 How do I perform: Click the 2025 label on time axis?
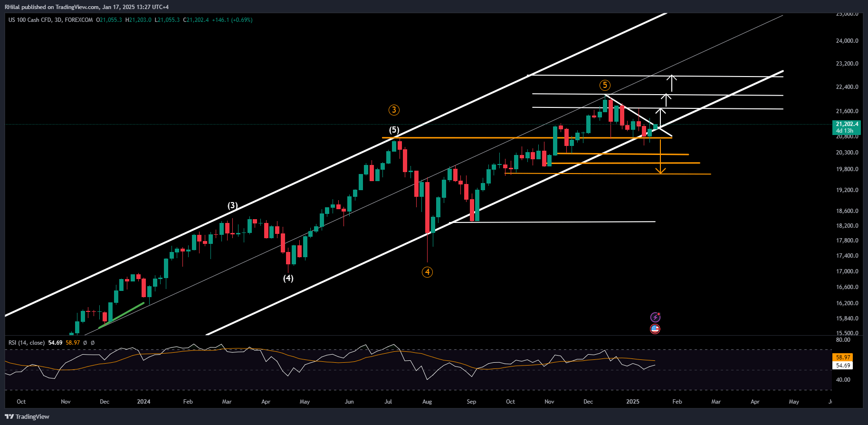pos(633,402)
